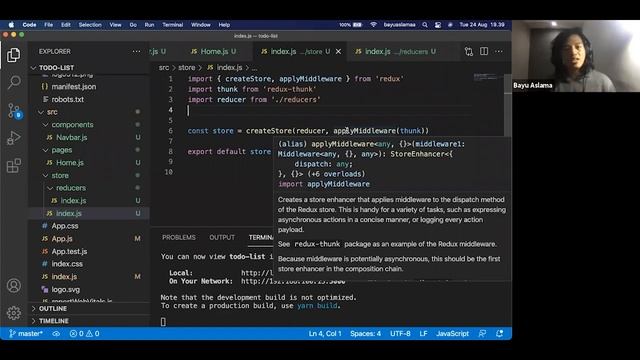Open the Search view in activity bar
The width and height of the screenshot is (640, 360).
13,82
